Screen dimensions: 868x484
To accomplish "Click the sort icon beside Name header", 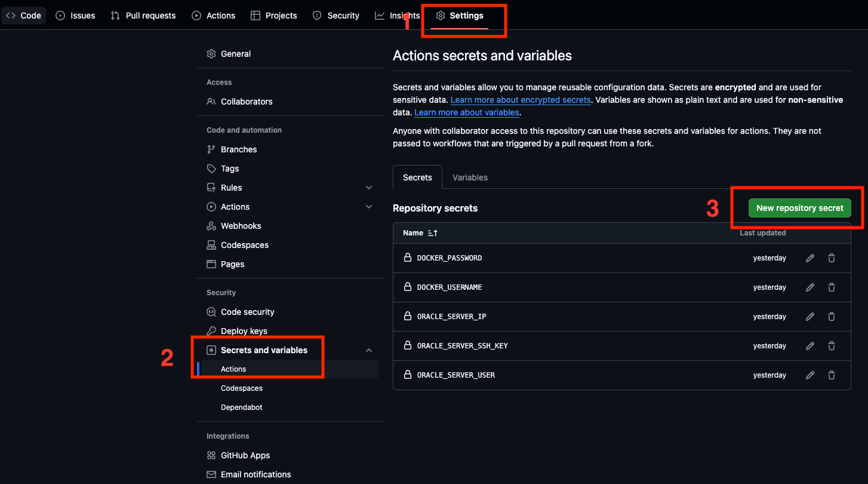I will (433, 233).
